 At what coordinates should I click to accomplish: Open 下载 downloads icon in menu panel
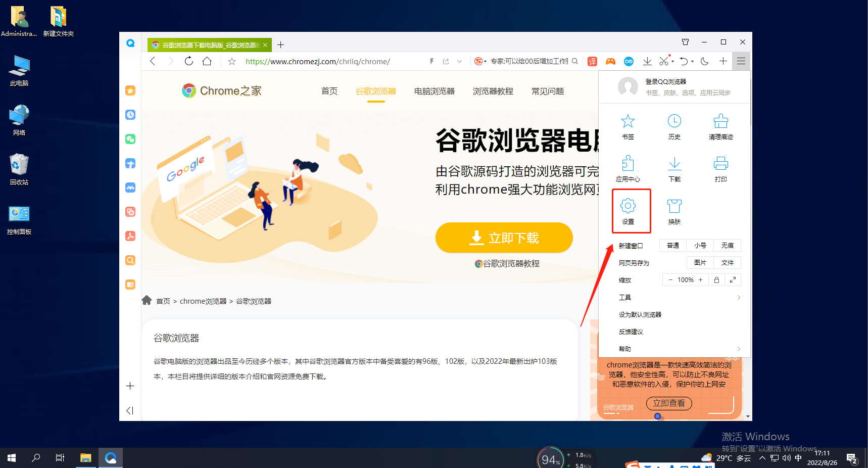[674, 169]
